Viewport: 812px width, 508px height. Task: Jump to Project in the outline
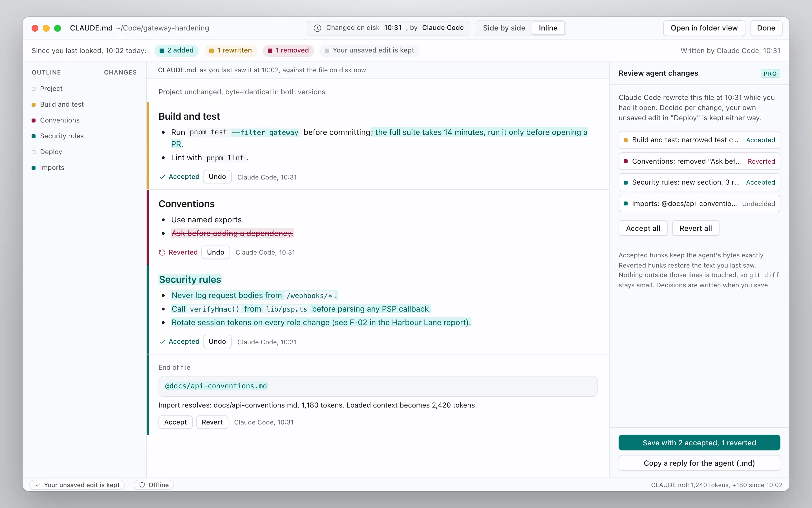pos(51,89)
